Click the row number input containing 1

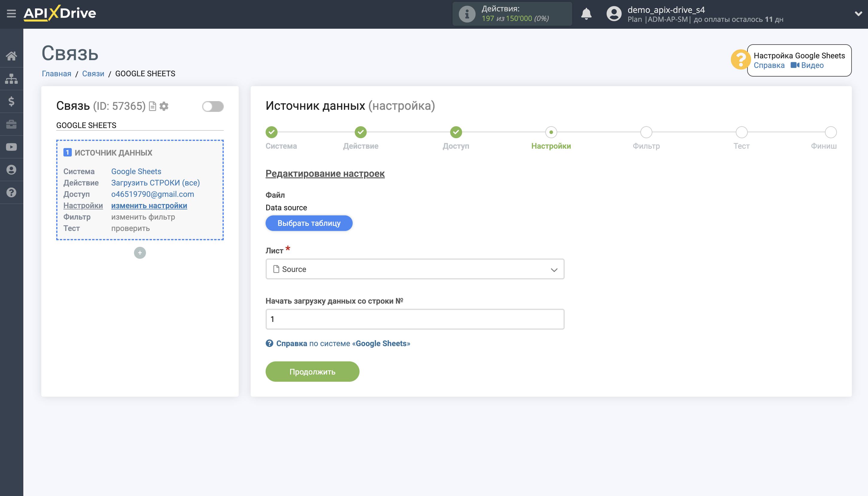(x=415, y=319)
